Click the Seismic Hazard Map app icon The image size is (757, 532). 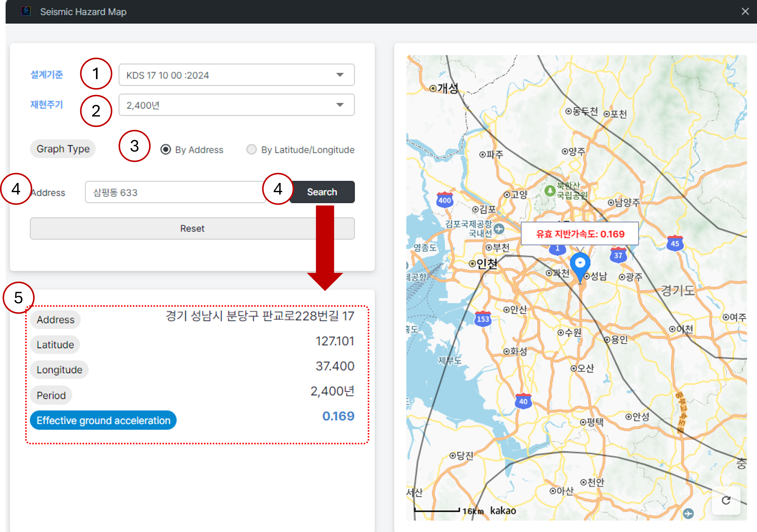[x=26, y=12]
